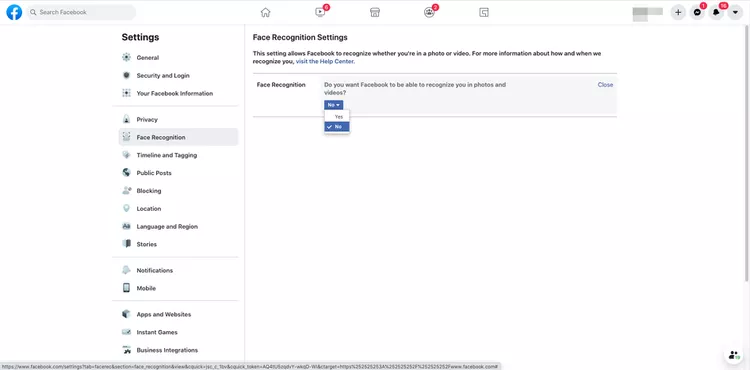Open the new chat contacts bubble

pos(733,355)
